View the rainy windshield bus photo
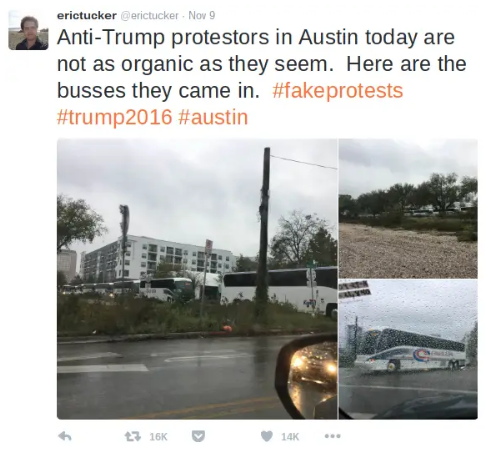Viewport: 502px width, 449px height. [x=408, y=349]
